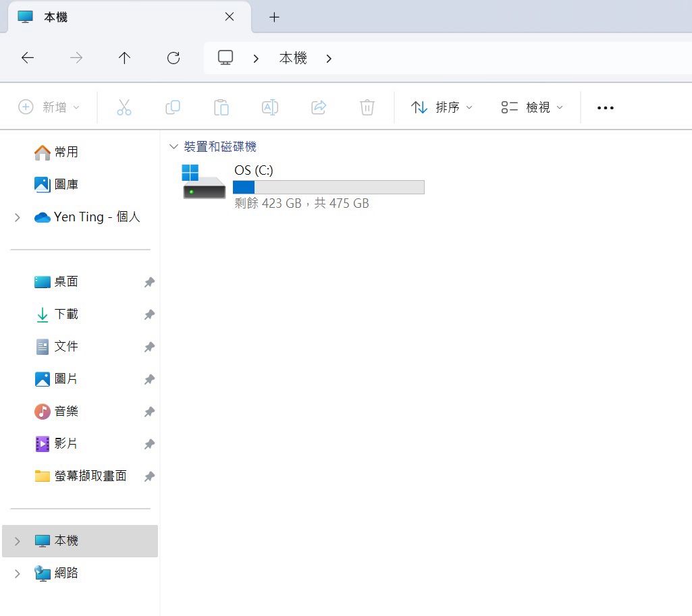Viewport: 692px width, 616px height.
Task: Toggle pin beside 螢幕擷取畫面 folder
Action: click(x=149, y=476)
